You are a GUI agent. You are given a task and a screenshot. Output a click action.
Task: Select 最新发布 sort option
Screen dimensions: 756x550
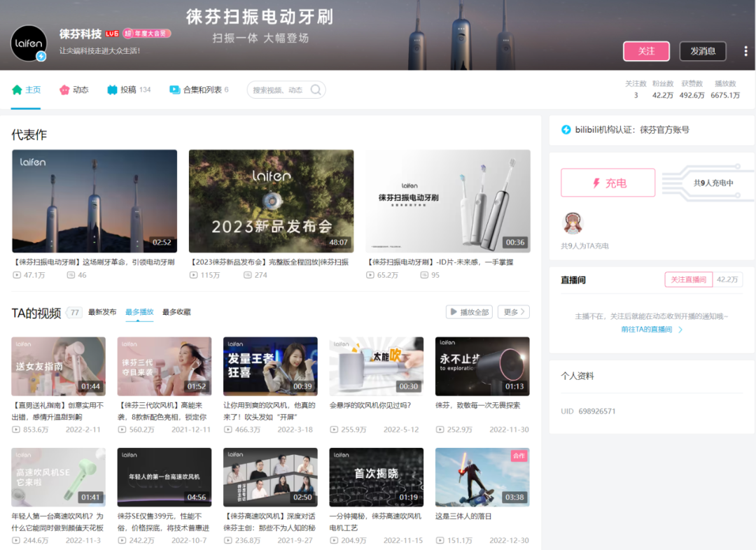tap(102, 312)
